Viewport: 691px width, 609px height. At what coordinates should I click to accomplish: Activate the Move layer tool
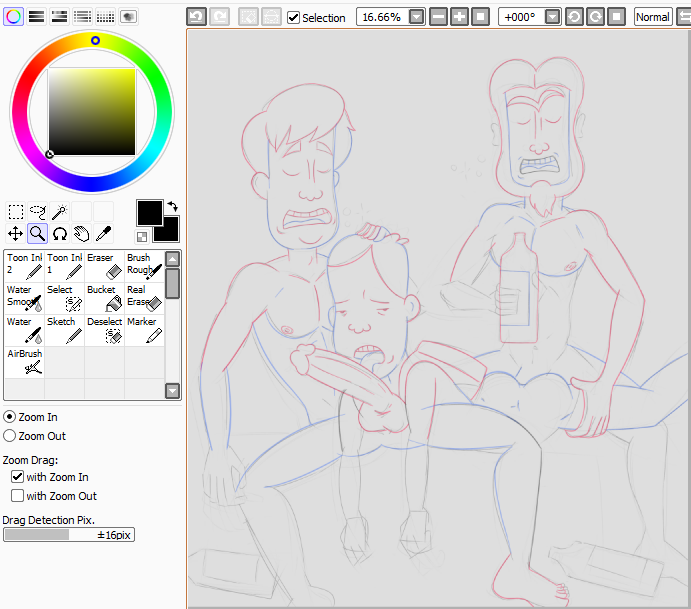[16, 233]
